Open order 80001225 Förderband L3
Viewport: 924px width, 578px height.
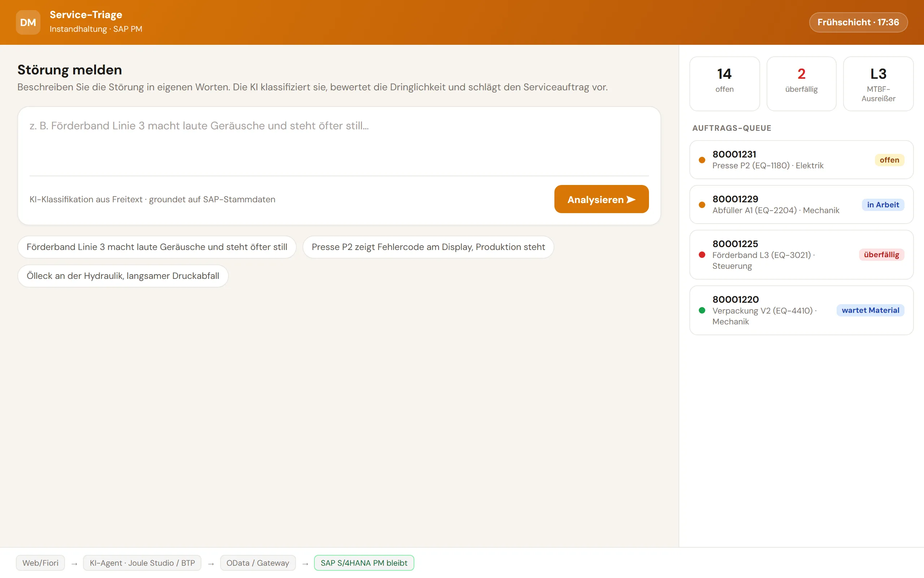[801, 255]
